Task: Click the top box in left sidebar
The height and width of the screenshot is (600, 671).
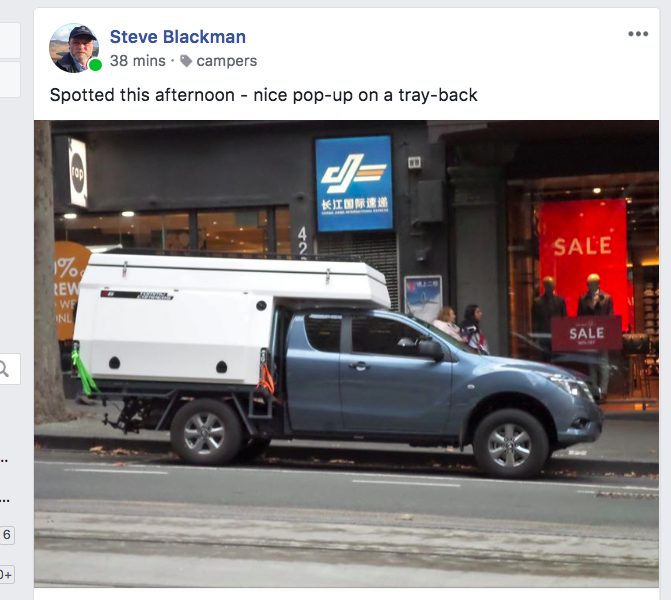Action: [x=10, y=41]
